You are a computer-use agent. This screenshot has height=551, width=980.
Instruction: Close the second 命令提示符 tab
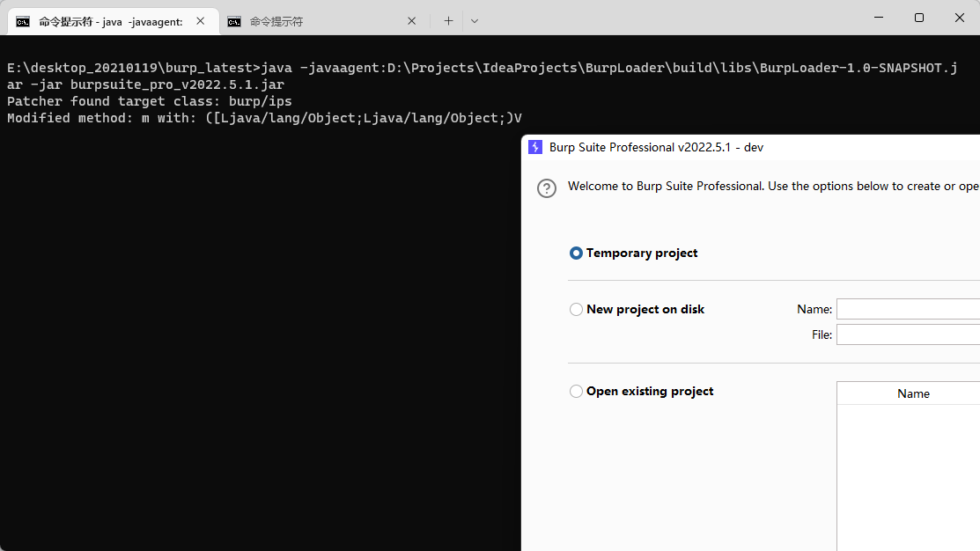click(x=413, y=21)
